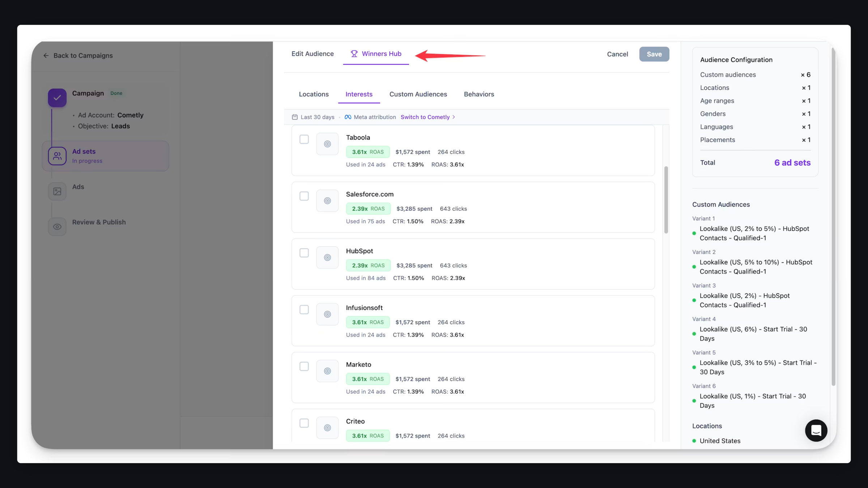Open the Ad sets step in sidebar
This screenshot has width=868, height=488.
(x=105, y=156)
